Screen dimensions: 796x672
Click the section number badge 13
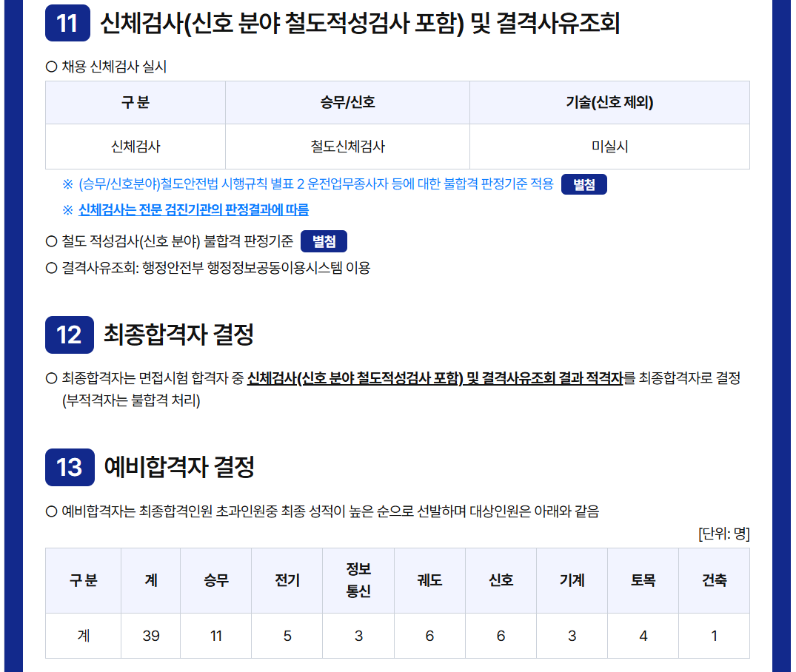click(x=70, y=468)
